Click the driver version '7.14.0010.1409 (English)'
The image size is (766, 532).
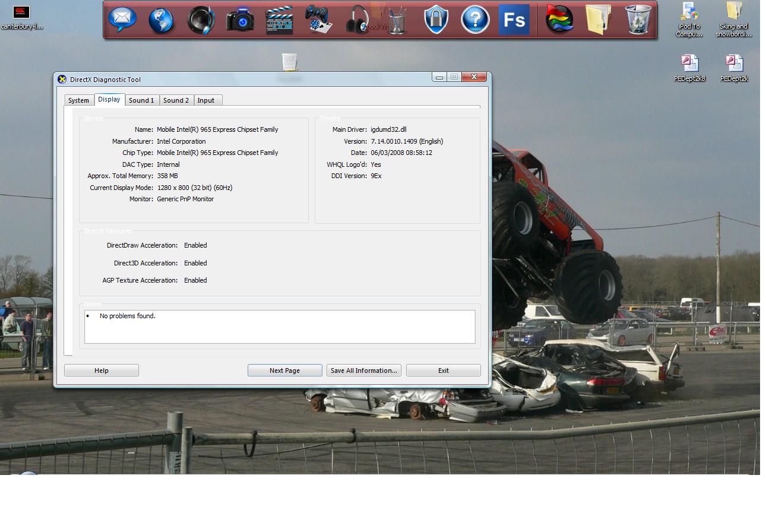click(407, 141)
